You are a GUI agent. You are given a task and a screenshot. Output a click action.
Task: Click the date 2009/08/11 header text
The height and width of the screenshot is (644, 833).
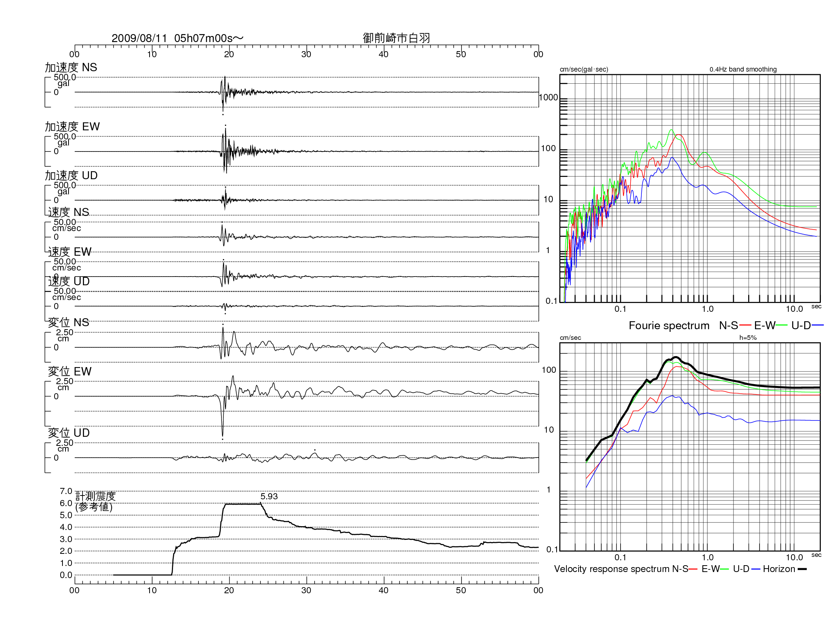coord(139,38)
